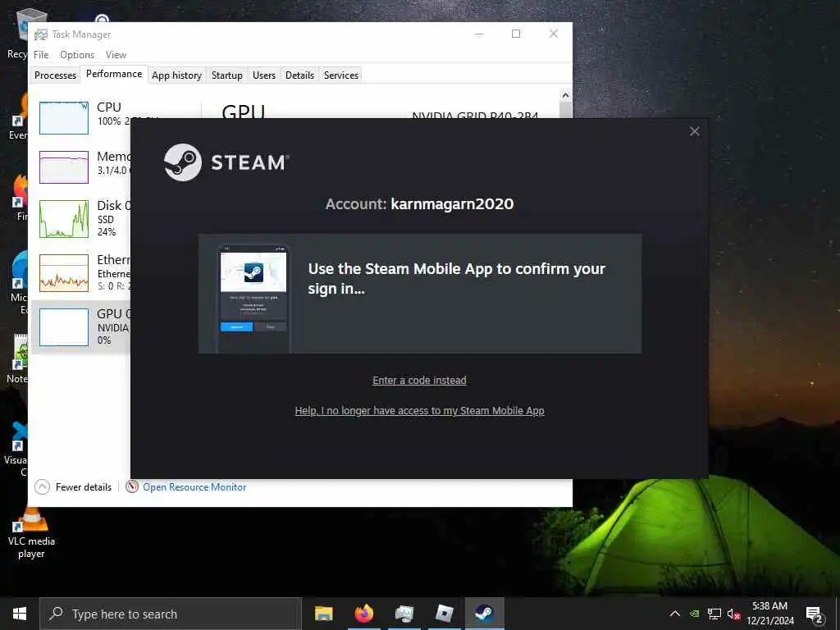This screenshot has height=630, width=840.
Task: Open File menu in Task Manager
Action: coord(41,55)
